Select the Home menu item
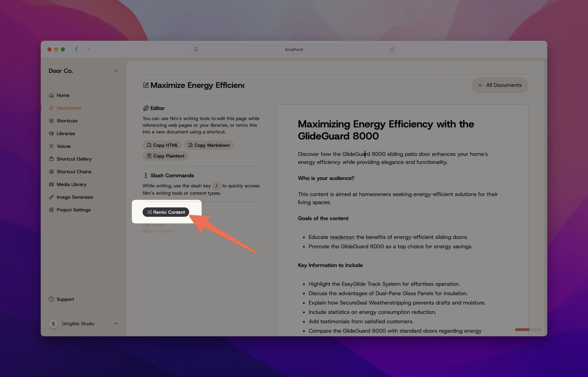This screenshot has width=588, height=377. tap(63, 95)
